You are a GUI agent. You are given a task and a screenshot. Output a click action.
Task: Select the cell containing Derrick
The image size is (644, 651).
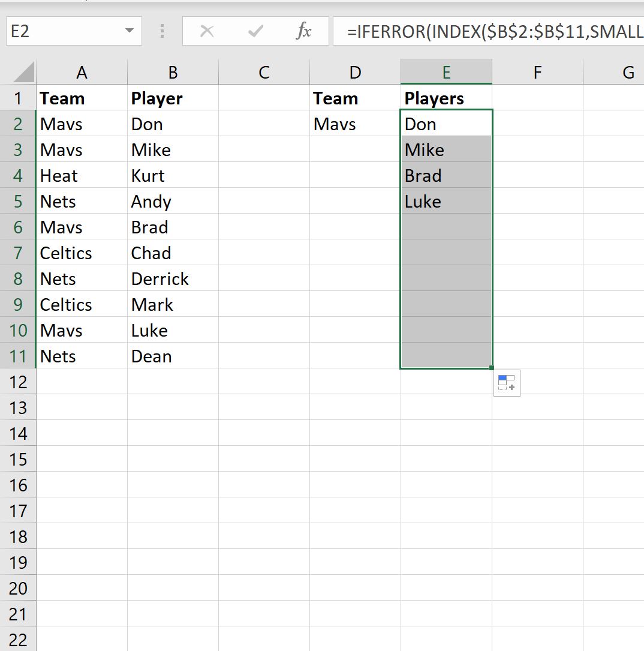coord(173,278)
